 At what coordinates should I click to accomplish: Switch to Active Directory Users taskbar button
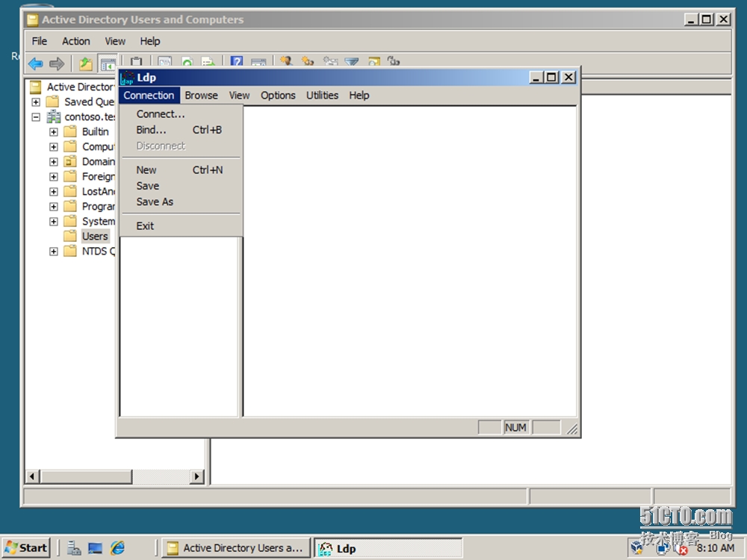(235, 548)
